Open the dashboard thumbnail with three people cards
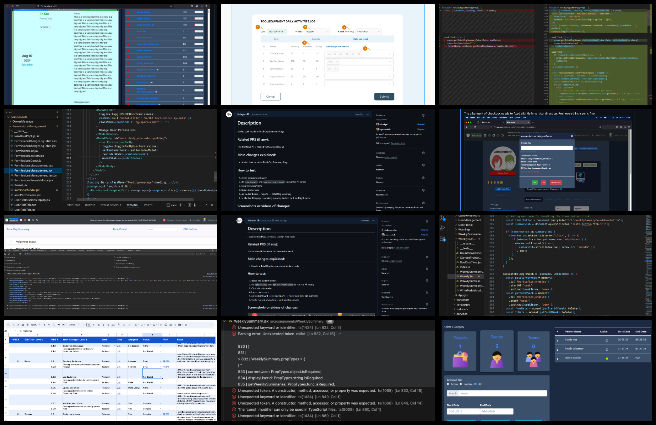 tap(545, 371)
